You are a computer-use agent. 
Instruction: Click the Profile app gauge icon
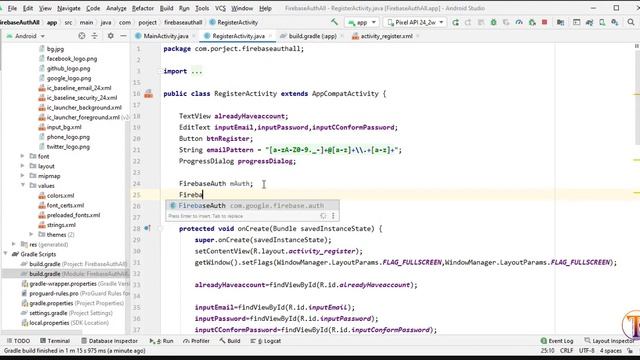(519, 22)
